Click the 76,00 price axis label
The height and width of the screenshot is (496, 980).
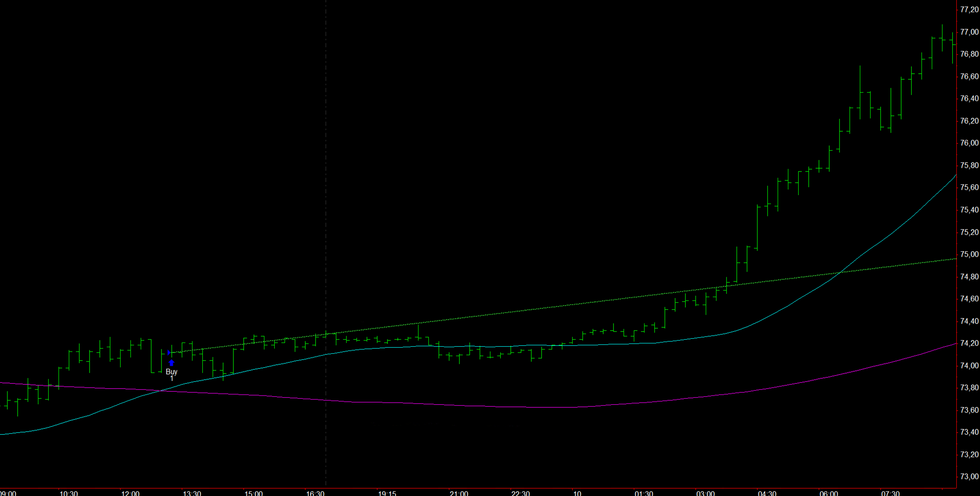[x=969, y=143]
